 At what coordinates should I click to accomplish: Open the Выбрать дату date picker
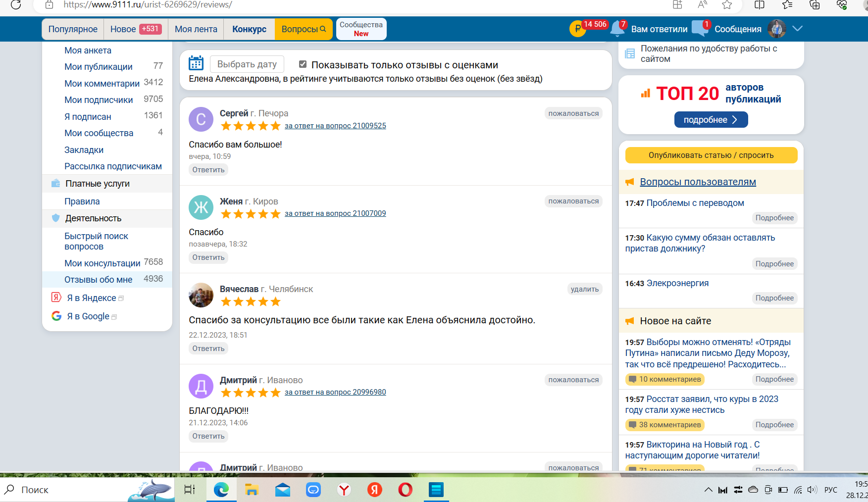coord(247,64)
